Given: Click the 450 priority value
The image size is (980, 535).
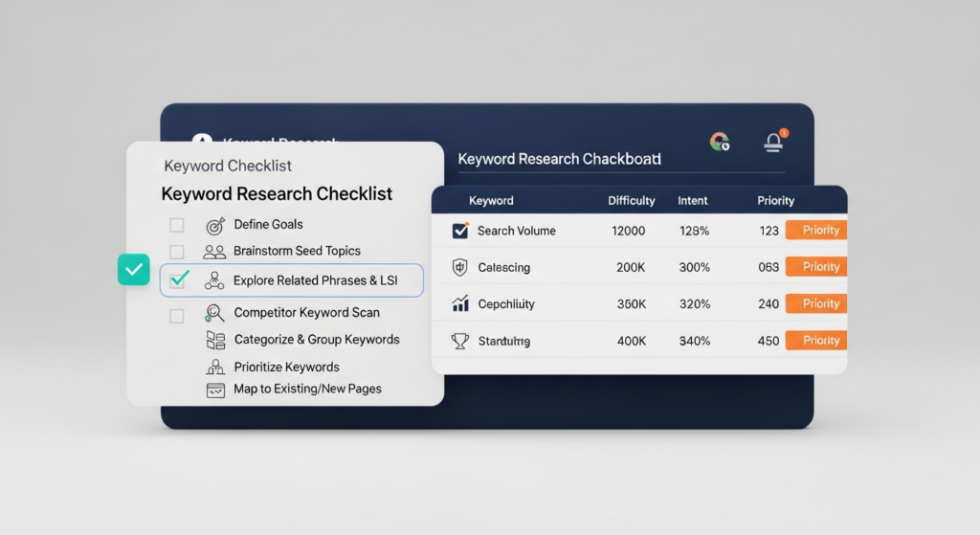Looking at the screenshot, I should pos(768,342).
